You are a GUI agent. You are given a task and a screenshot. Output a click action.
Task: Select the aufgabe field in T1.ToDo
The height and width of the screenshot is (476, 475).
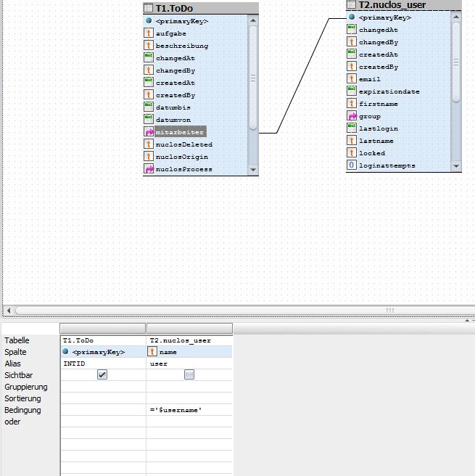[171, 33]
